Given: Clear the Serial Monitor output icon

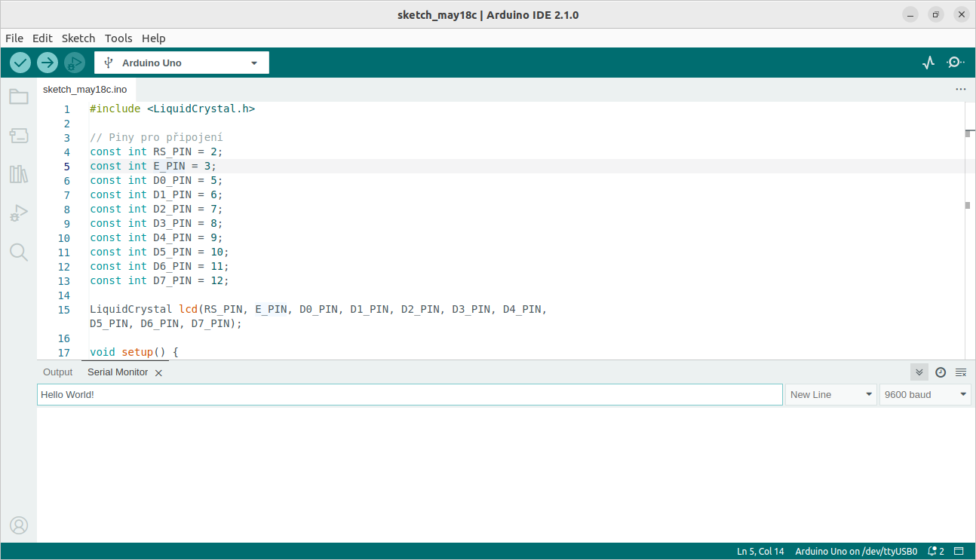Looking at the screenshot, I should tap(961, 372).
